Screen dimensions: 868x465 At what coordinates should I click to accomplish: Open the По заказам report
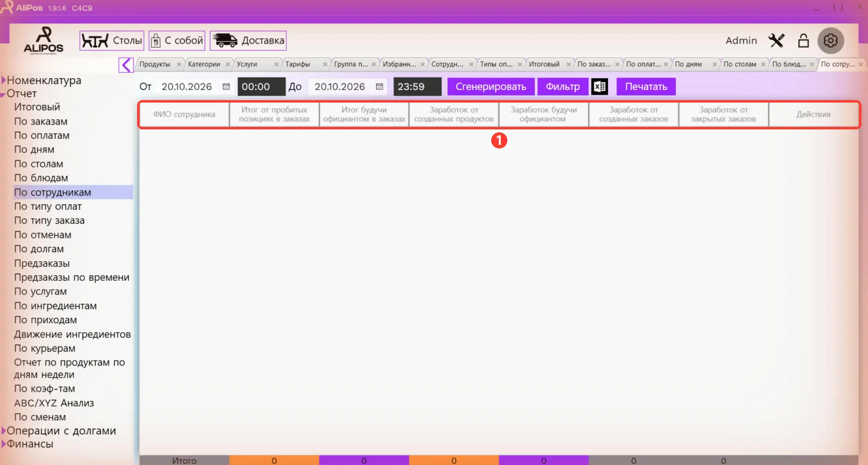[x=41, y=122]
